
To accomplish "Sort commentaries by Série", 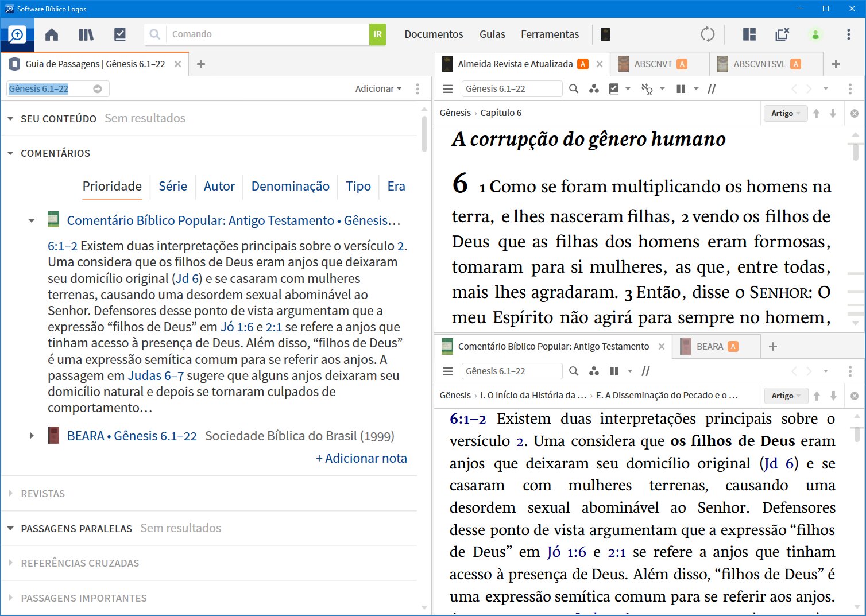I will click(173, 187).
